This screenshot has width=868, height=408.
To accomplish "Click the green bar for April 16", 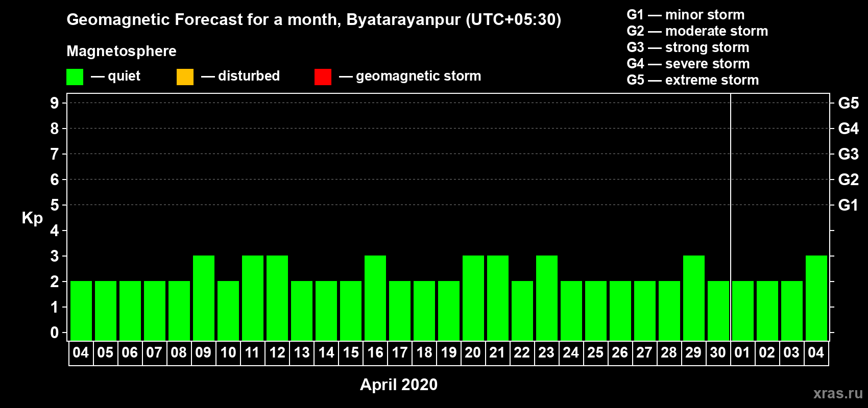I will (375, 298).
